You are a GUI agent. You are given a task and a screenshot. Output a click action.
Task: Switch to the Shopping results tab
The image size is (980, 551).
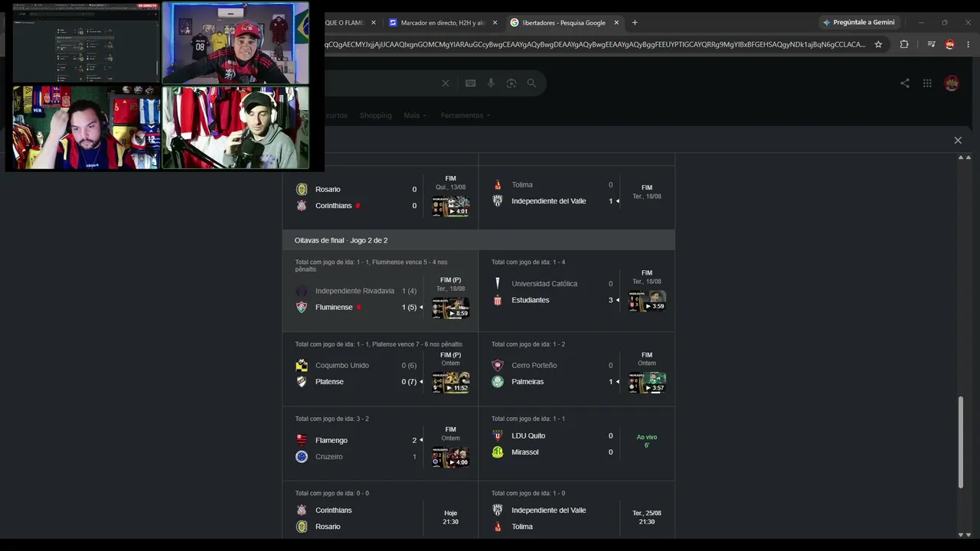point(375,116)
